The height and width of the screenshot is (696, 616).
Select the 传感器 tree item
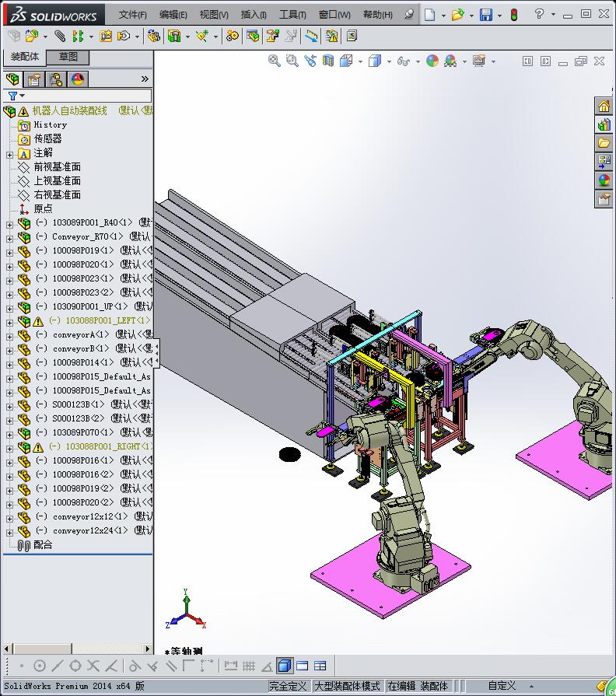(48, 138)
